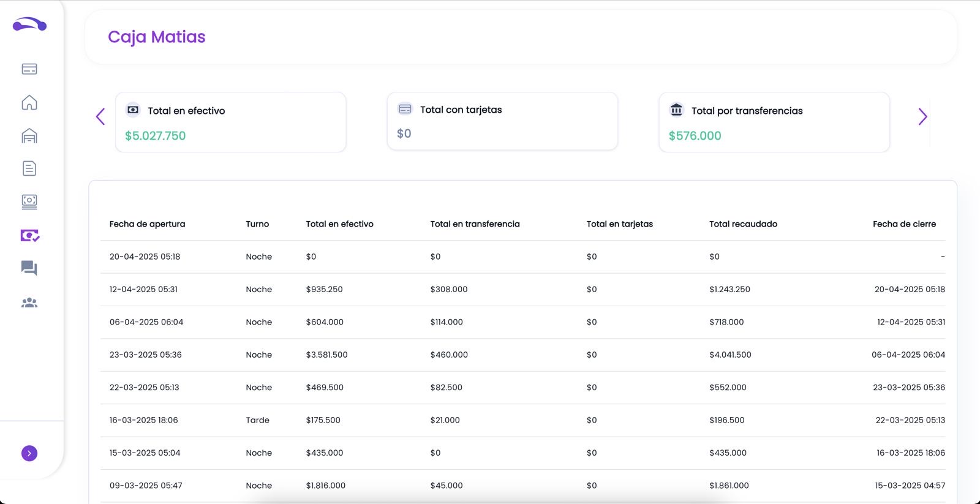Click the bank icon in Total por transferencias
Viewport: 980px width, 504px height.
pyautogui.click(x=676, y=110)
